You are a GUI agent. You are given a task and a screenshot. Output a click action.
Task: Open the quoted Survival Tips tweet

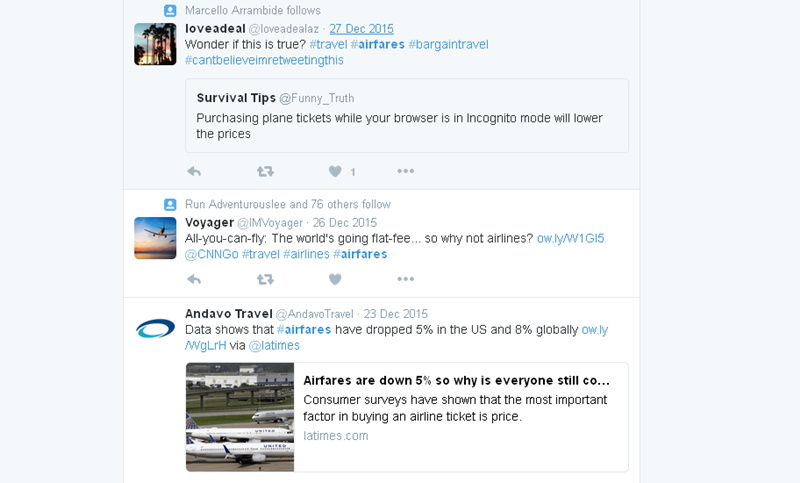point(407,116)
